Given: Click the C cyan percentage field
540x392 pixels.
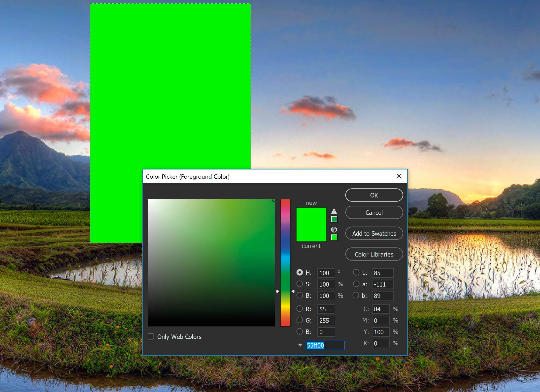Looking at the screenshot, I should 380,309.
